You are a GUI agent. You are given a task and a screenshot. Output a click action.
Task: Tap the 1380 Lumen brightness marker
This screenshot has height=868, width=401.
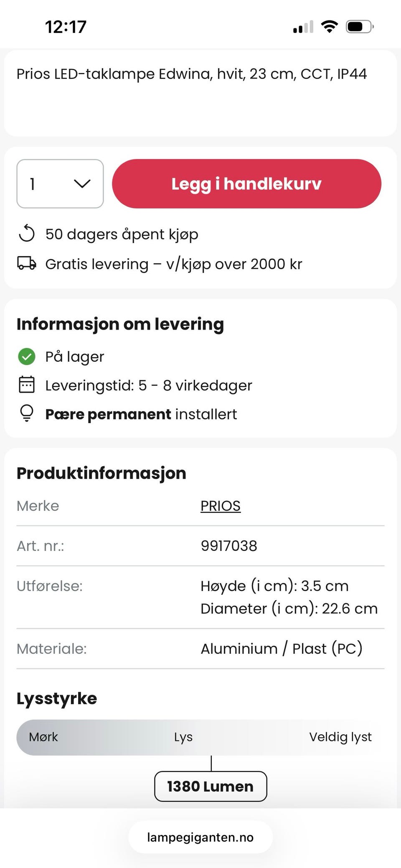[211, 786]
